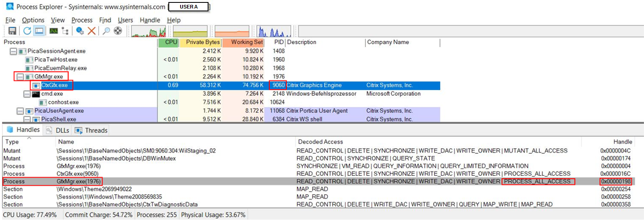This screenshot has height=220, width=644.
Task: Sort by the Description column header
Action: pyautogui.click(x=325, y=42)
